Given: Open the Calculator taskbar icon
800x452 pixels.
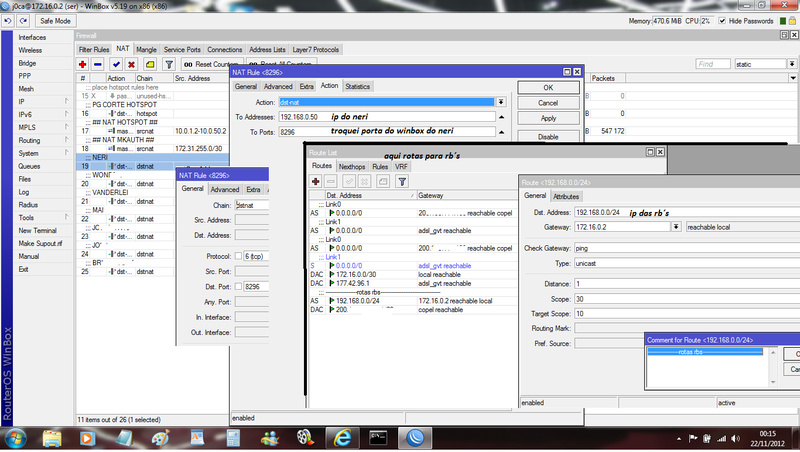Looking at the screenshot, I should coord(233,438).
